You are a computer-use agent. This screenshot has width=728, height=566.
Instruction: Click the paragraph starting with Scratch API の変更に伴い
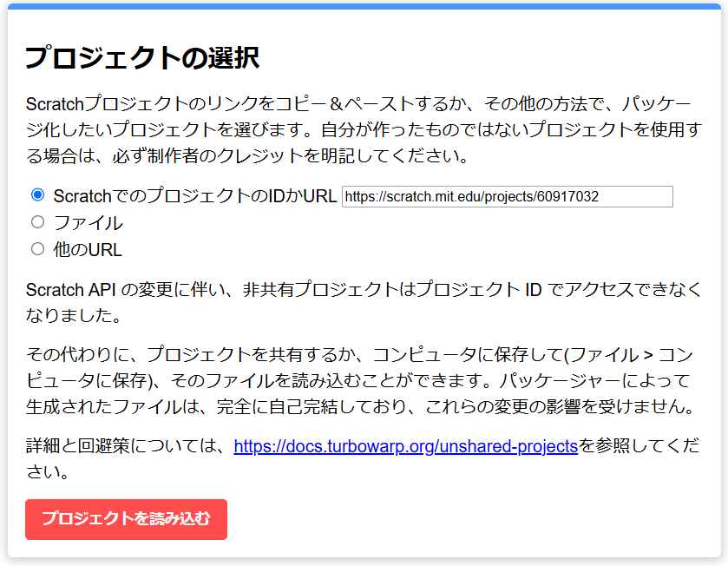364,302
